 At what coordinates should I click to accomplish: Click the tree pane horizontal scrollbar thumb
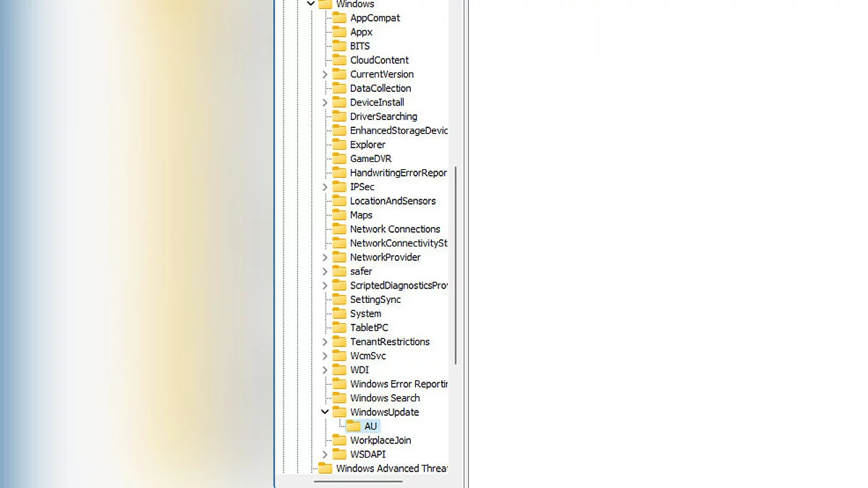tap(359, 481)
